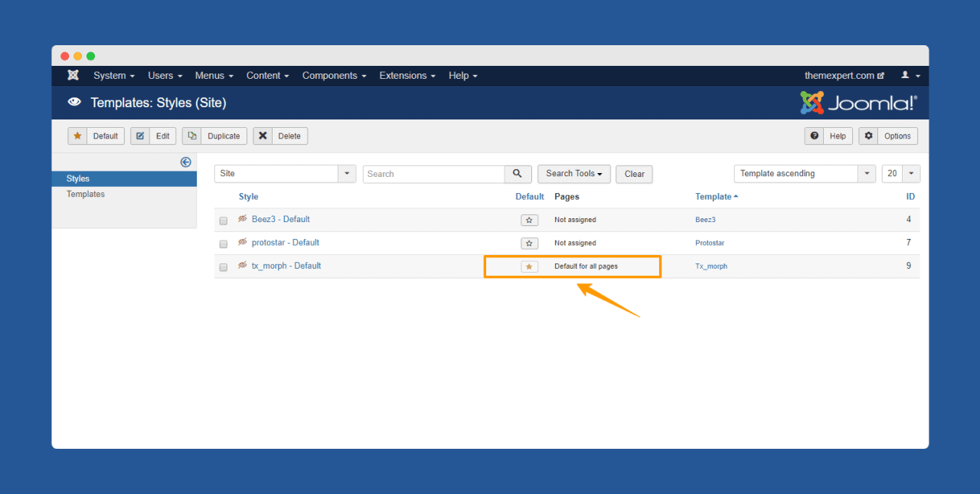Click the tx_morph preview-disabled eye icon
The height and width of the screenshot is (494, 980).
click(243, 266)
